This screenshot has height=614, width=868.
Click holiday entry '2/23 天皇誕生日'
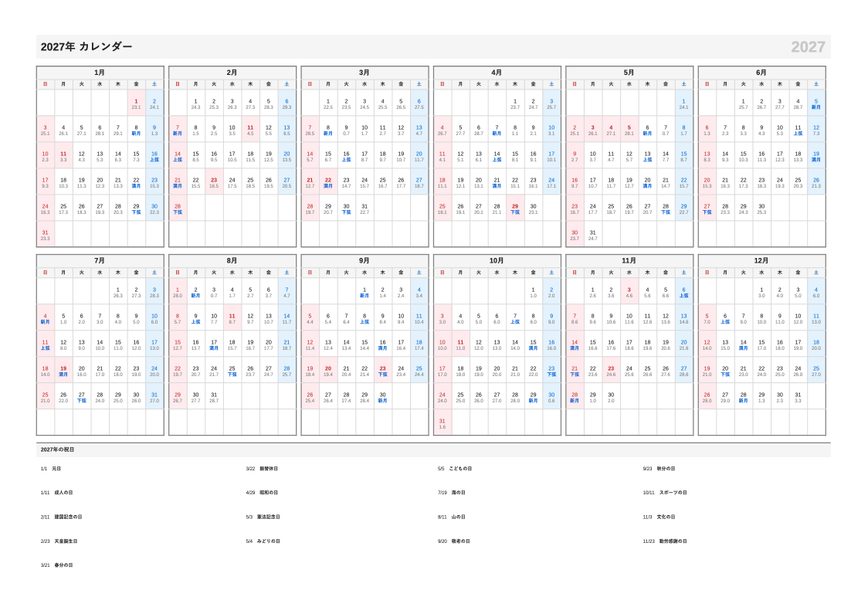(59, 541)
